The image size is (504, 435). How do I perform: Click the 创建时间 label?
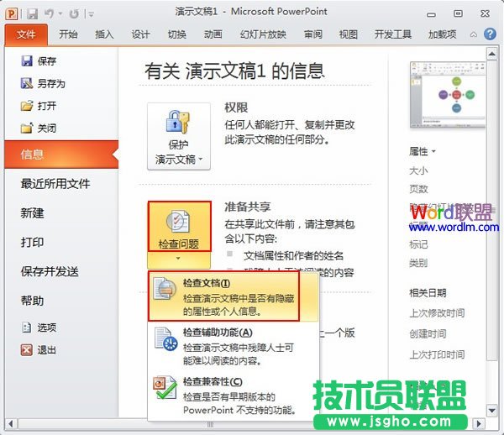click(428, 333)
